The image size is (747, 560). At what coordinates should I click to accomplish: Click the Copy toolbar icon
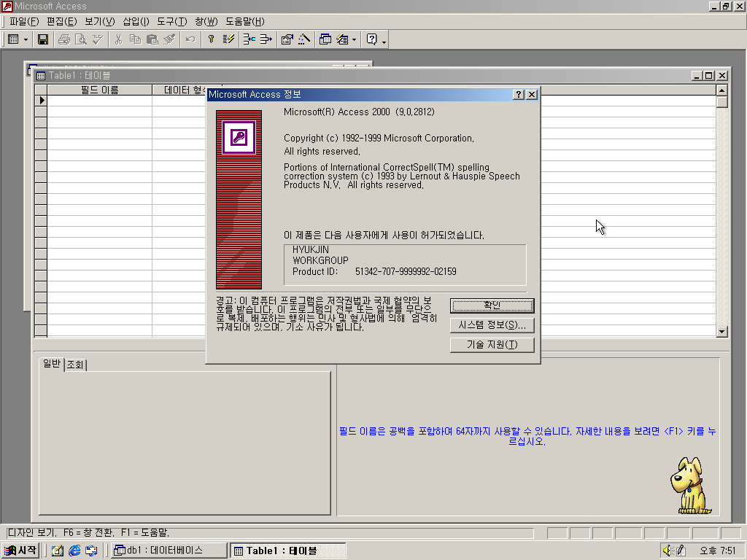135,39
